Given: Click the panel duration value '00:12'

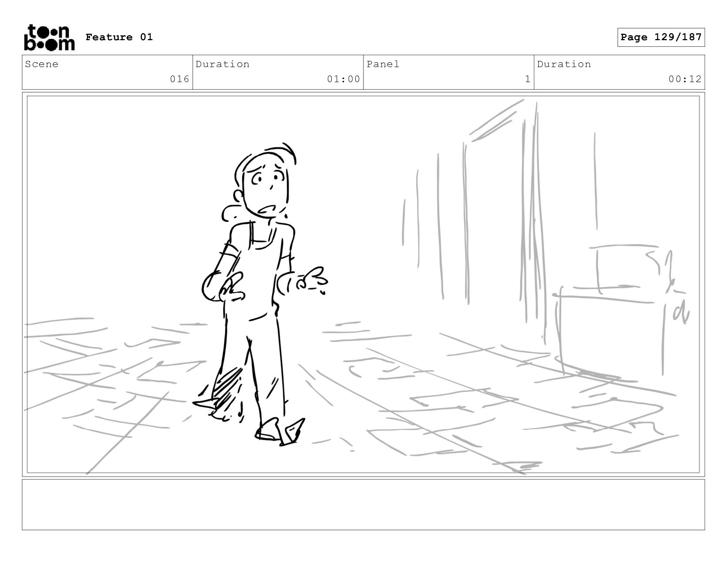Looking at the screenshot, I should (685, 79).
